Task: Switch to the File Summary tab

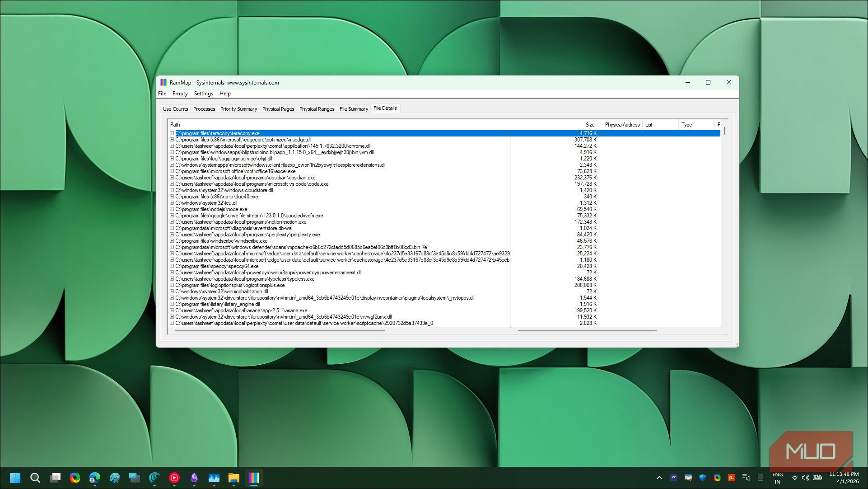Action: tap(354, 109)
